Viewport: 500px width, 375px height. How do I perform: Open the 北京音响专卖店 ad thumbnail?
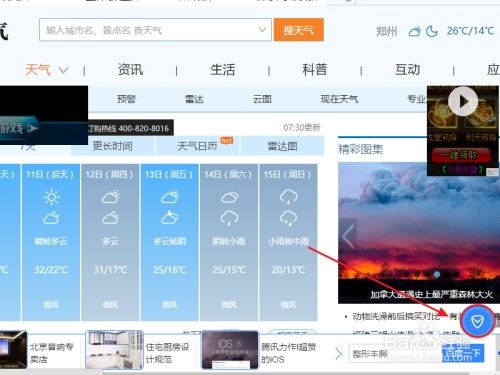[13, 349]
